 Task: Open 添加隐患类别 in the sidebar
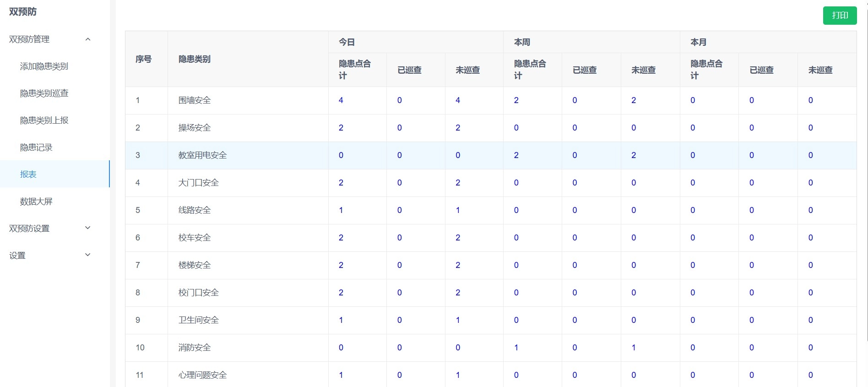pos(44,66)
